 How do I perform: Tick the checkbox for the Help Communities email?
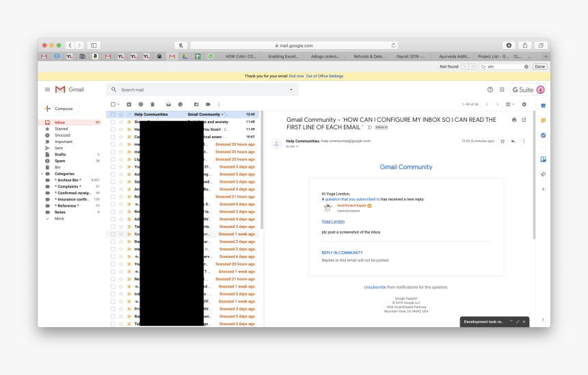(x=113, y=114)
